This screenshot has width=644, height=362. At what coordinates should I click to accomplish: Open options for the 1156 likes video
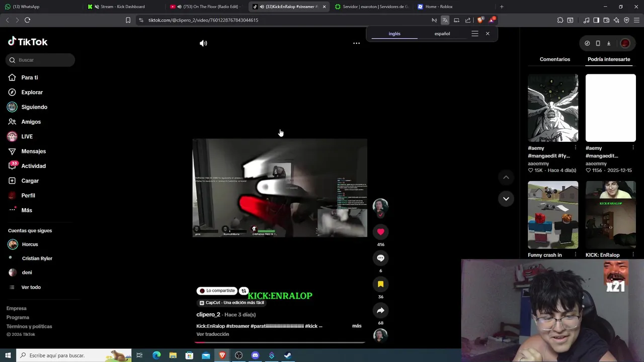pos(633,148)
